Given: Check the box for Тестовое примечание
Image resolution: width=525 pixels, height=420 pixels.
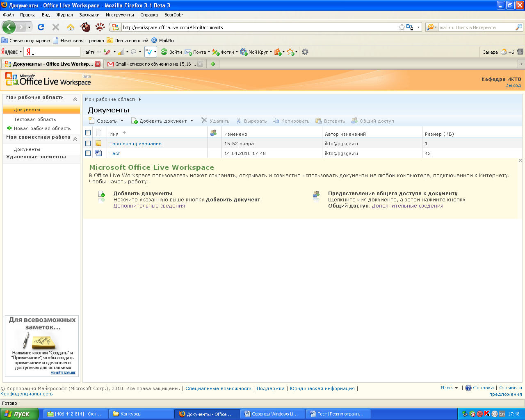Looking at the screenshot, I should (x=88, y=144).
